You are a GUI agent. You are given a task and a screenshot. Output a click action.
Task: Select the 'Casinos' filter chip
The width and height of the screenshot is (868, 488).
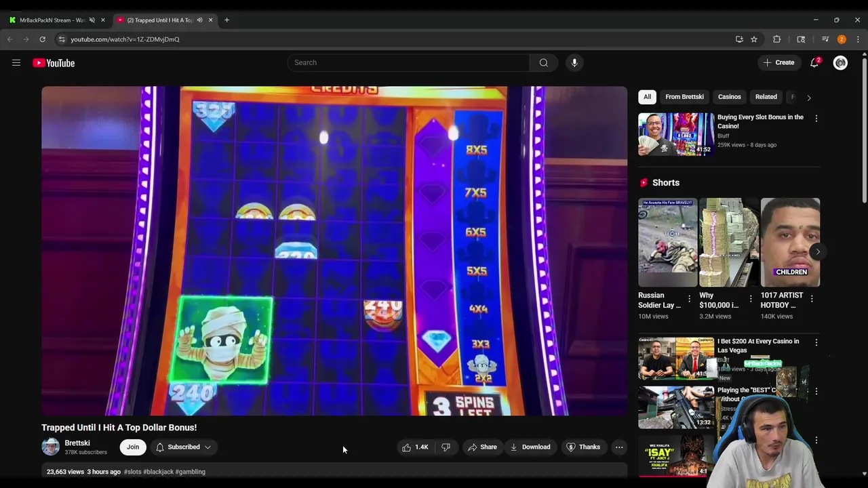[730, 97]
